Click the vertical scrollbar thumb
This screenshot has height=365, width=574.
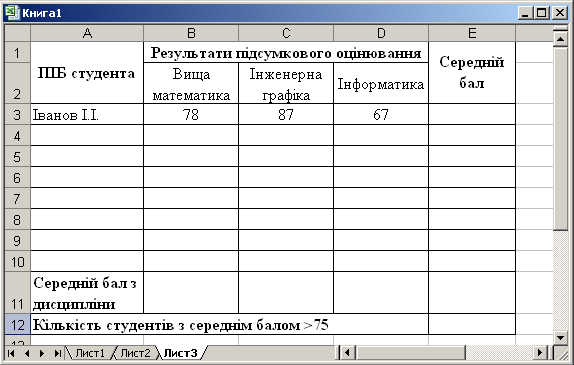pos(560,138)
